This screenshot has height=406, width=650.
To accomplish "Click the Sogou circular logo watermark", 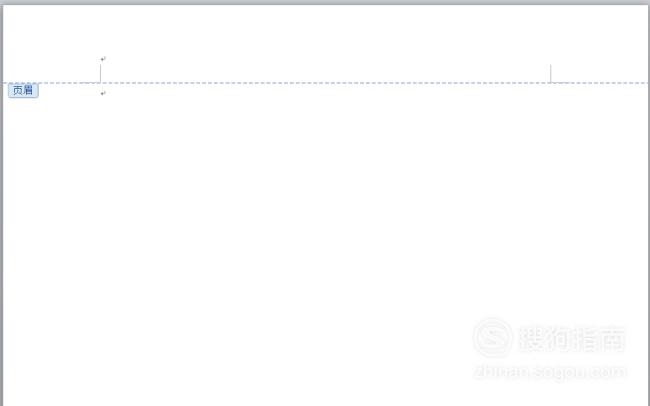I will click(x=492, y=338).
